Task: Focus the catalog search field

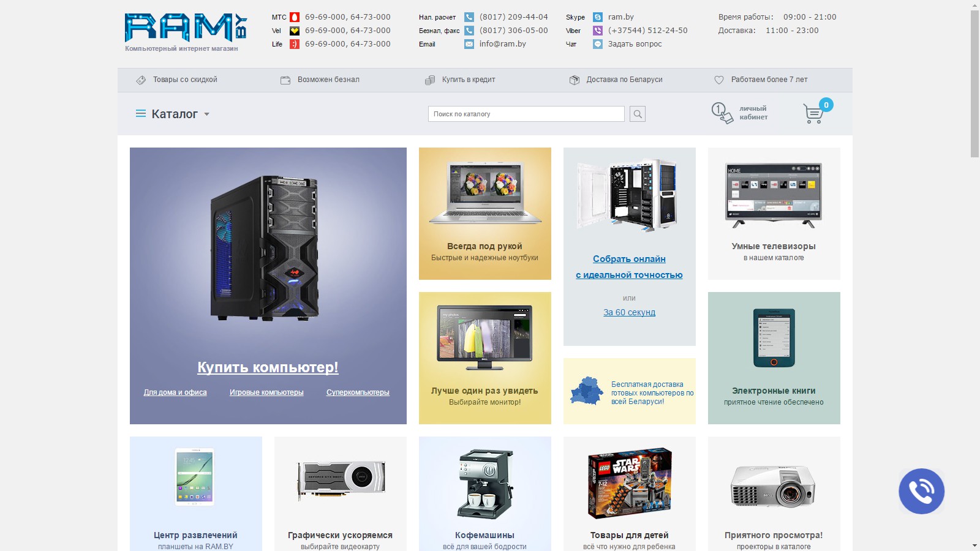Action: coord(526,114)
